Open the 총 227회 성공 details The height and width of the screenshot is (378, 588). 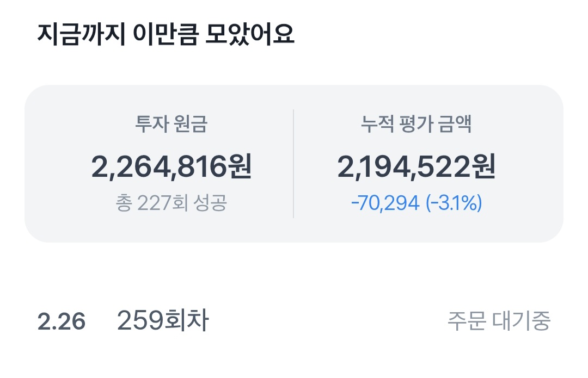point(171,203)
